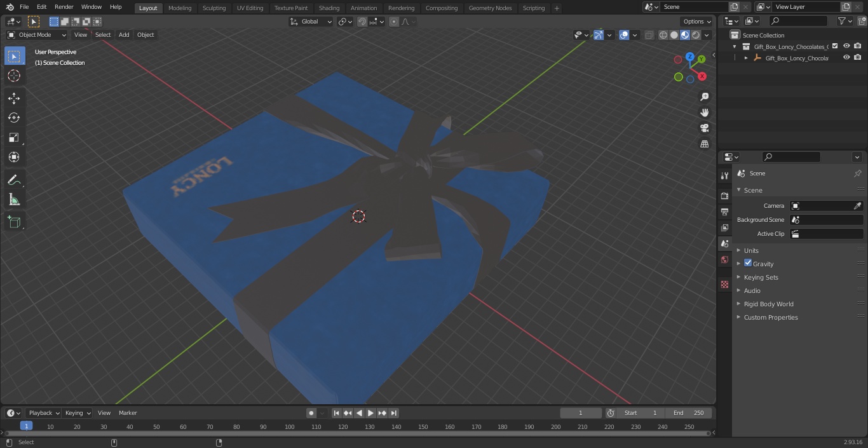The height and width of the screenshot is (448, 868).
Task: Switch to the UV Editing workspace tab
Action: click(250, 8)
